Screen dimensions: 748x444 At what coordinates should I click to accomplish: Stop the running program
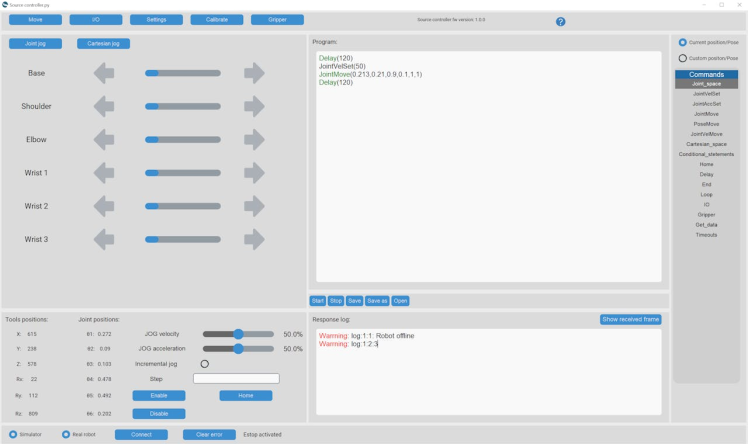[x=336, y=301]
